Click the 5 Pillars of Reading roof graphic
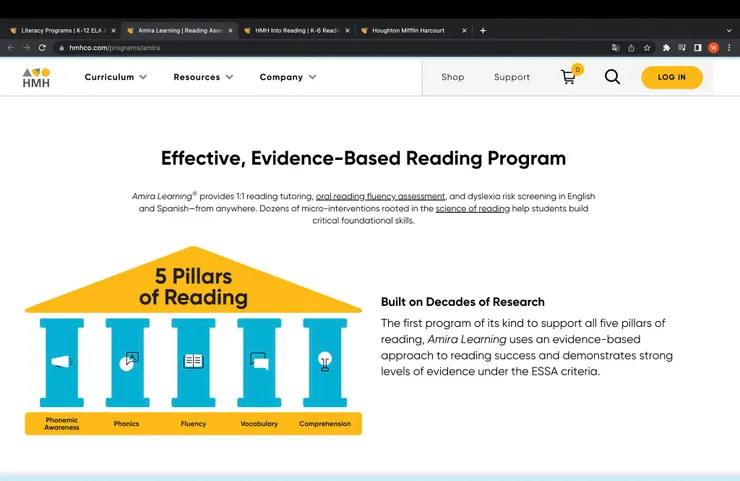Image resolution: width=740 pixels, height=481 pixels. pos(193,281)
